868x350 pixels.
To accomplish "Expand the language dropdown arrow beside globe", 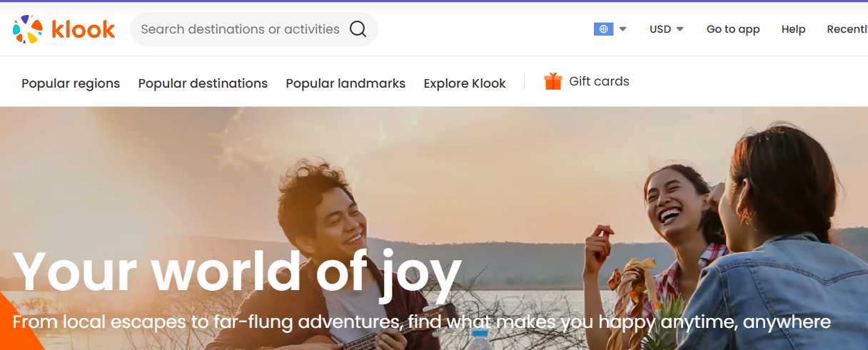I will coord(622,29).
